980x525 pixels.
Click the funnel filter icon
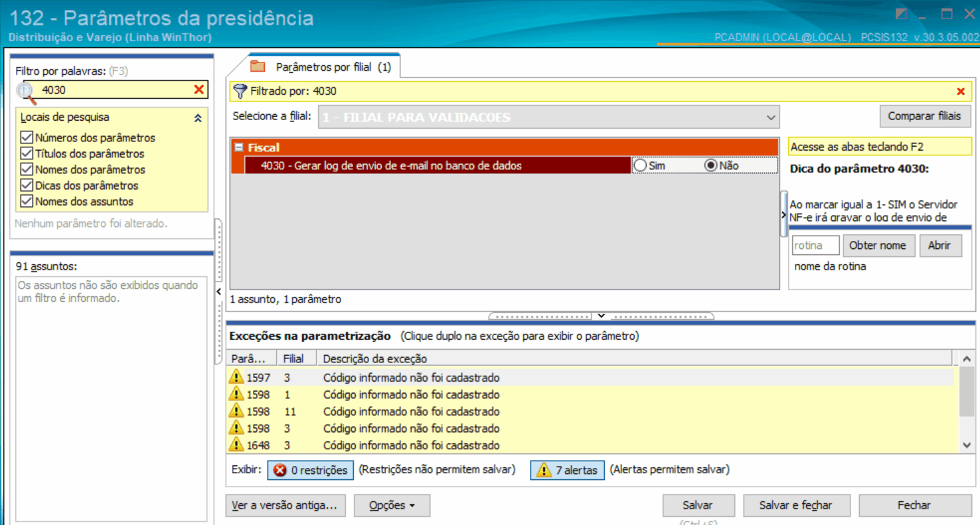[240, 92]
